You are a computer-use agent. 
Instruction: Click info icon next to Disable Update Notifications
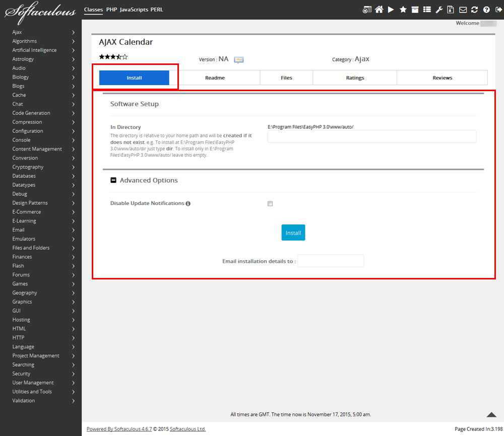pyautogui.click(x=188, y=203)
